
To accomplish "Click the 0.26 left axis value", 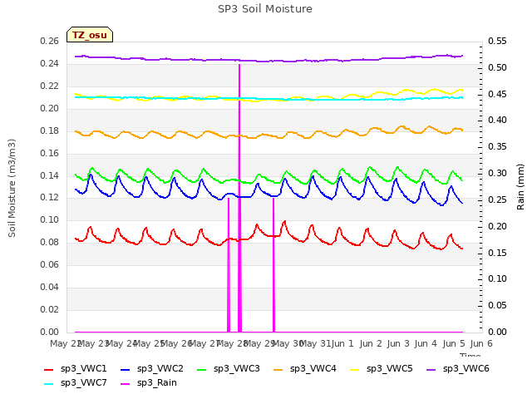I will point(50,42).
